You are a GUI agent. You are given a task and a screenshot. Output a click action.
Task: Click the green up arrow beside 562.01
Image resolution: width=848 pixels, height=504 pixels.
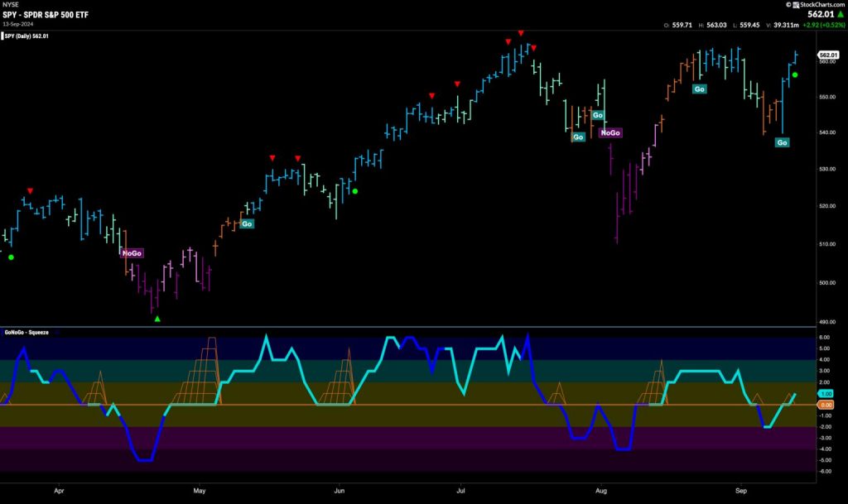[x=841, y=15]
